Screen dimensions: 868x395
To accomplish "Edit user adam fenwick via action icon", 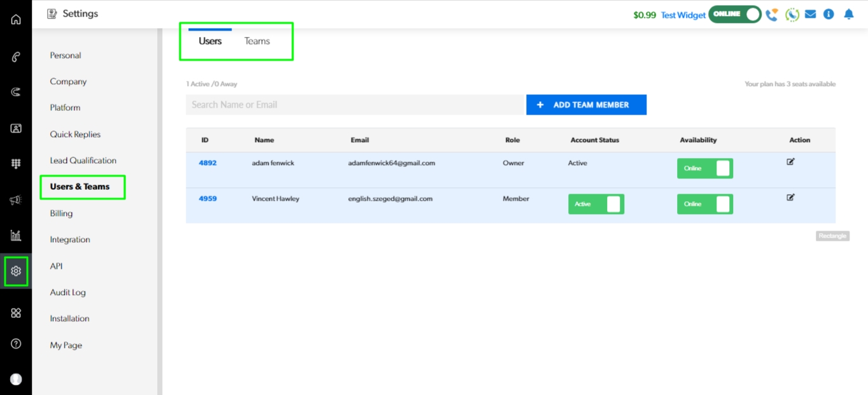I will click(790, 162).
